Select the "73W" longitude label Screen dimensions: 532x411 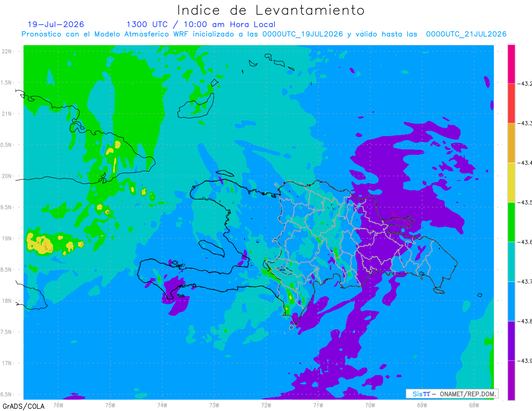[x=214, y=405]
